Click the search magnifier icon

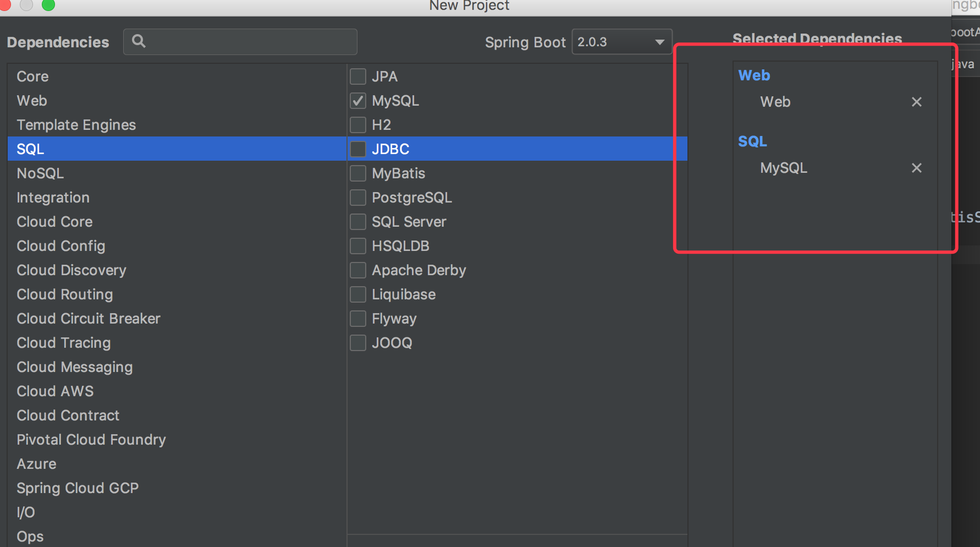click(x=139, y=41)
